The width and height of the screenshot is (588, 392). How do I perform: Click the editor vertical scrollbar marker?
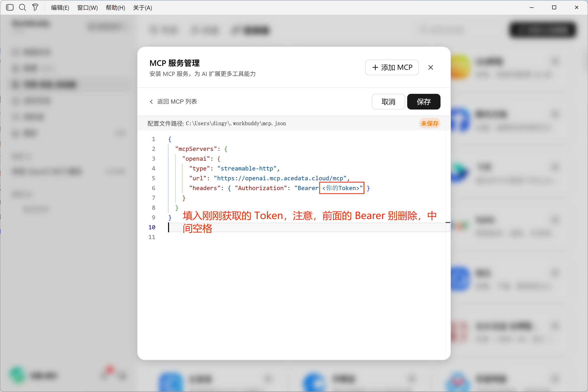tap(448, 222)
